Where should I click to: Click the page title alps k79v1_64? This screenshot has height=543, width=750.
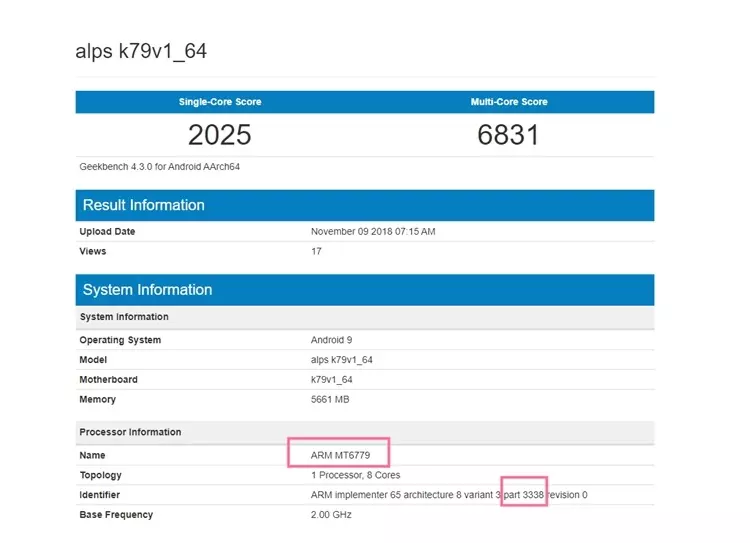tap(141, 51)
